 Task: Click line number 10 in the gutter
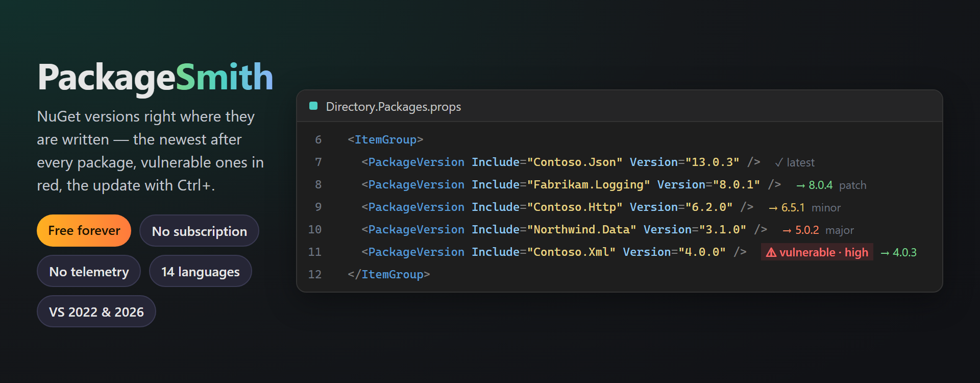(x=315, y=229)
